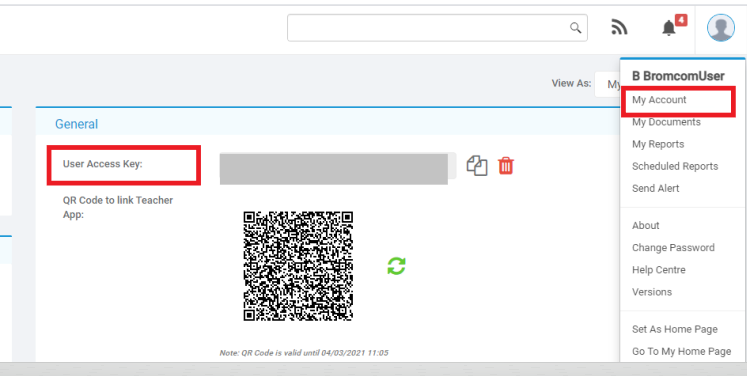Screen dimensions: 747x376
Task: Refresh the Teacher App QR code
Action: coord(396,266)
